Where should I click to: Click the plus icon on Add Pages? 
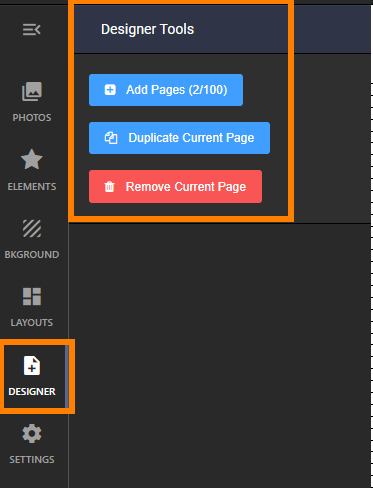(x=110, y=90)
